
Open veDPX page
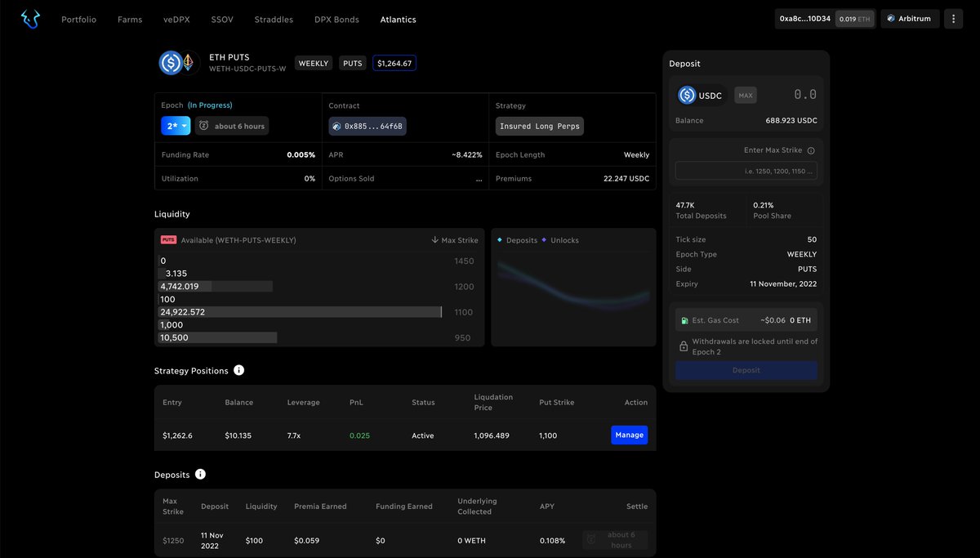176,19
